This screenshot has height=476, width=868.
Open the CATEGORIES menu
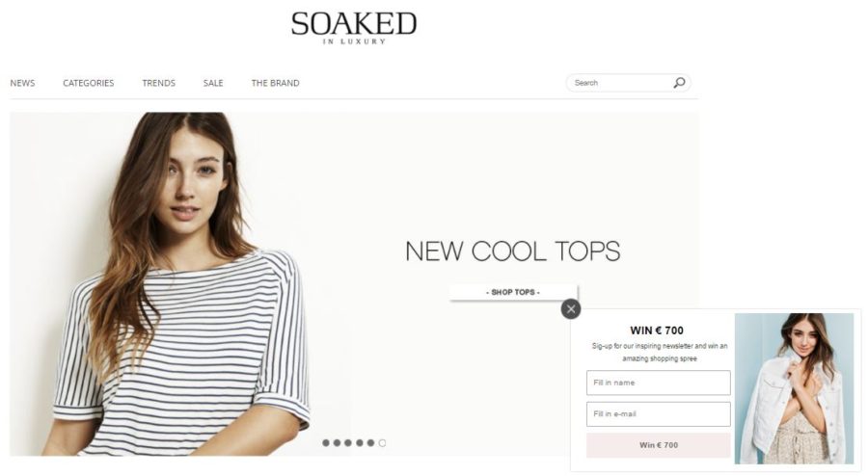click(89, 83)
